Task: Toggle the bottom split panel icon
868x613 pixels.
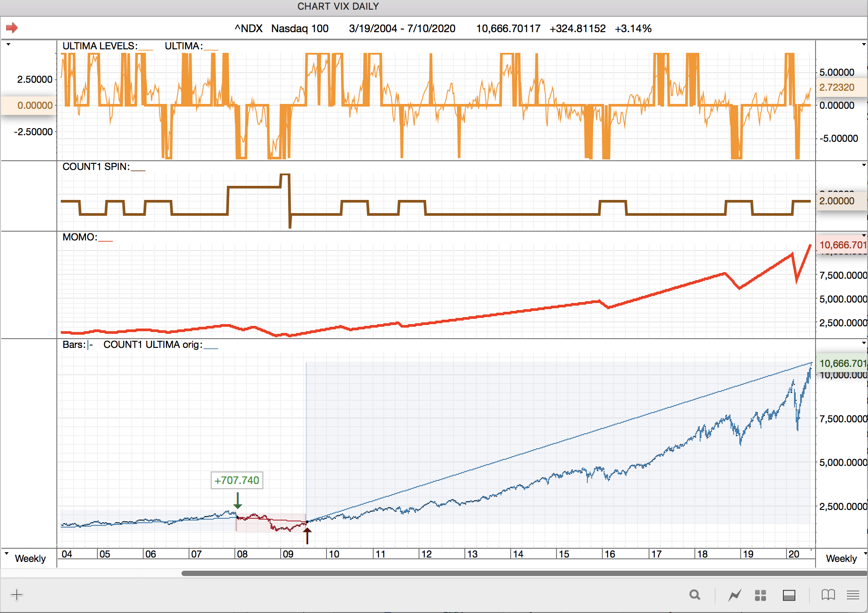Action: (789, 595)
